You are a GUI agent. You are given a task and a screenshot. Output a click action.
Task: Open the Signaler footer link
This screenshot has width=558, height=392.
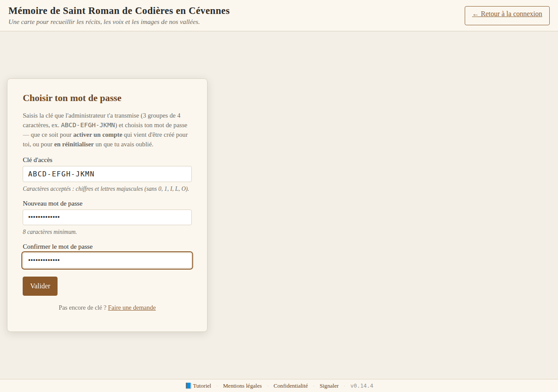click(x=329, y=385)
